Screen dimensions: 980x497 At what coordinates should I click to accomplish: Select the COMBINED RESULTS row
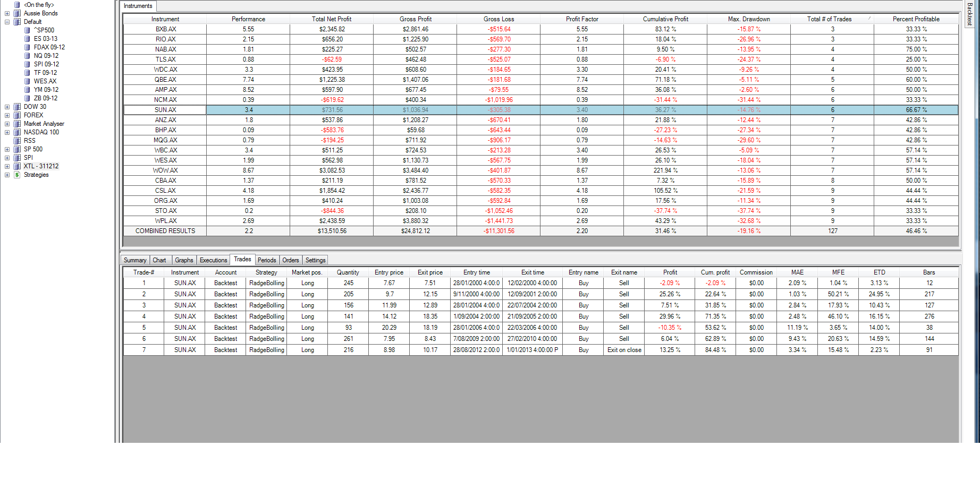tap(541, 231)
